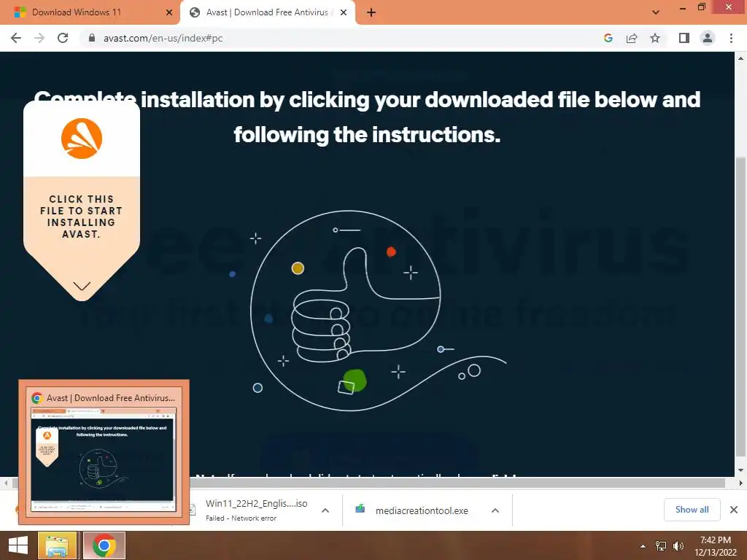This screenshot has height=560, width=747.
Task: Click the address bar URL field
Action: 343,38
